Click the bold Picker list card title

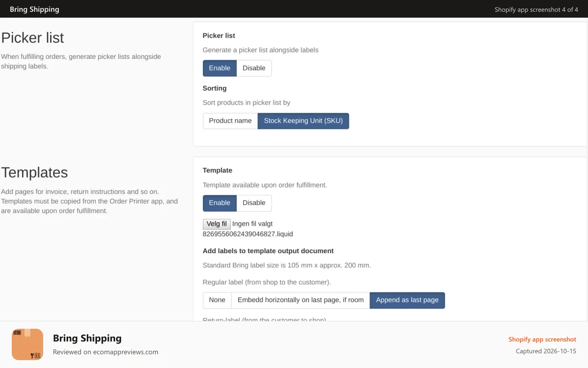pyautogui.click(x=219, y=36)
